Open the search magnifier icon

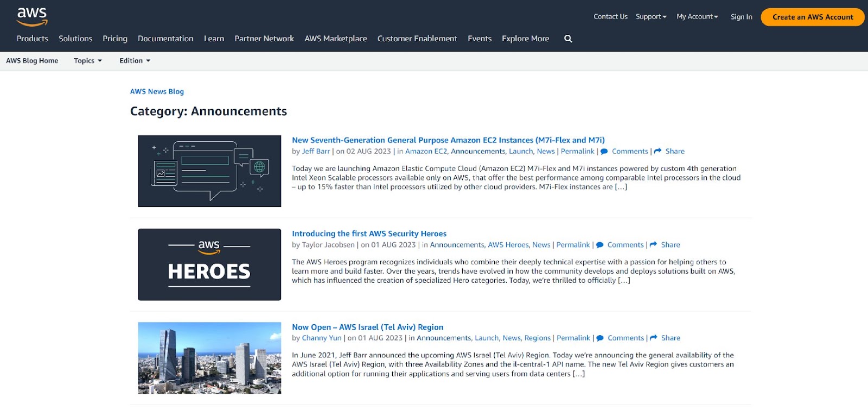[568, 39]
